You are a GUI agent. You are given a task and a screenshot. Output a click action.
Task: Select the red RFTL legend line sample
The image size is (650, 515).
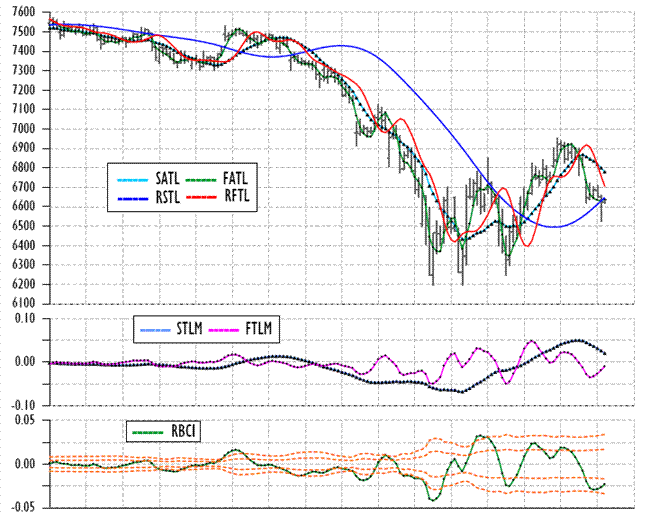click(x=201, y=197)
